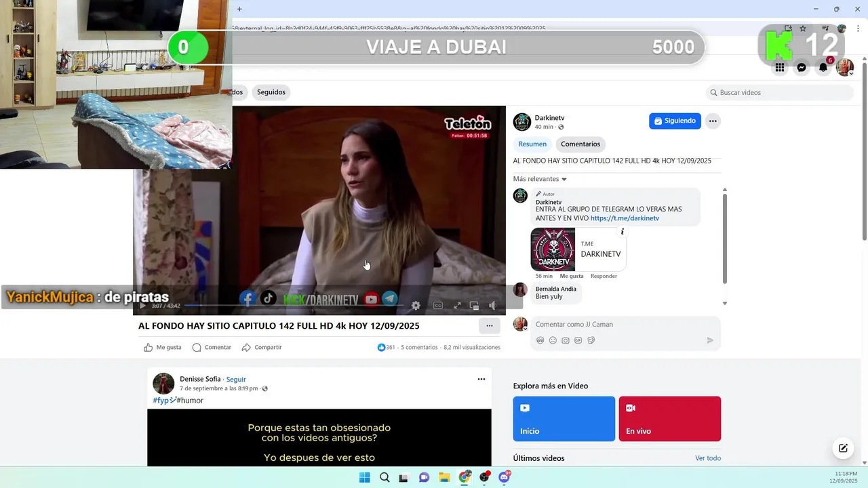View the 361 reactions
The height and width of the screenshot is (488, 868).
point(386,347)
